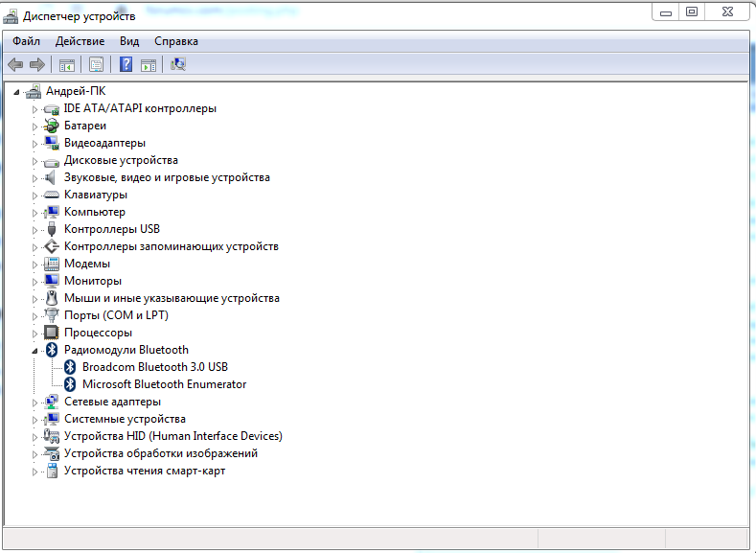Select the Microsoft Bluetooth Enumerator device
The image size is (756, 553).
[164, 384]
